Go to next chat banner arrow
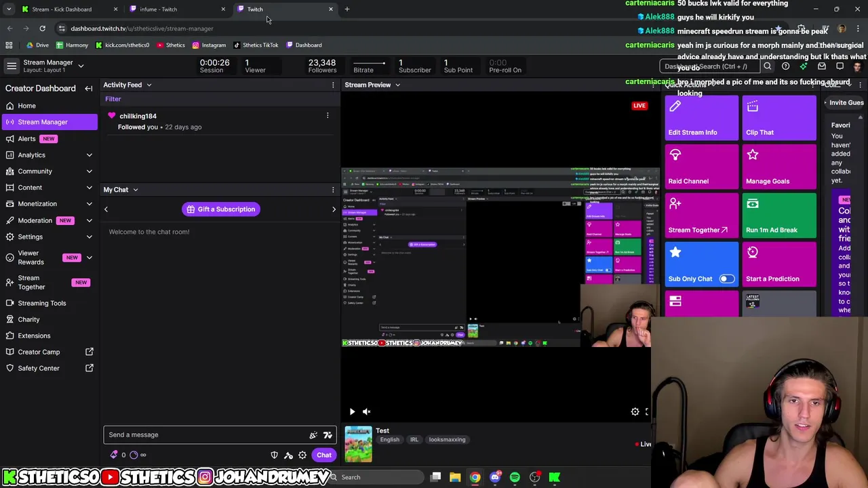The height and width of the screenshot is (488, 868). click(334, 209)
